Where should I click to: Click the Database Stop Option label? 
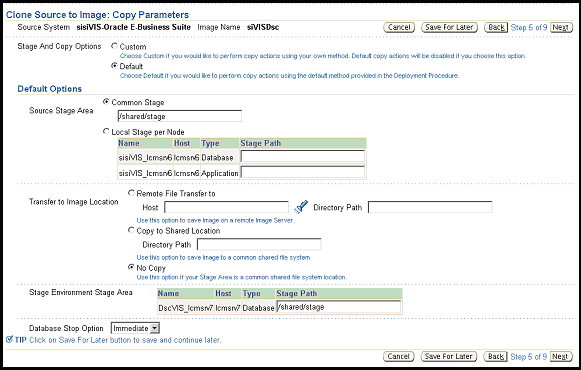pyautogui.click(x=66, y=328)
